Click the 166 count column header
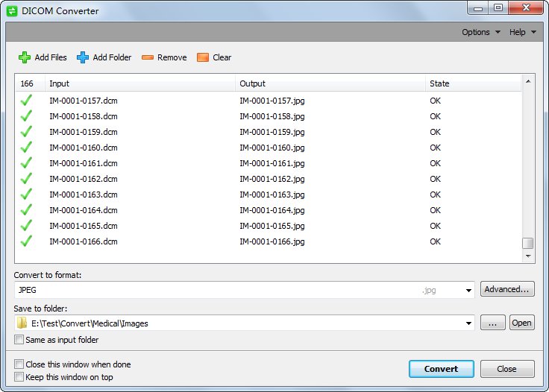Screen dimensions: 549x392 pos(30,83)
